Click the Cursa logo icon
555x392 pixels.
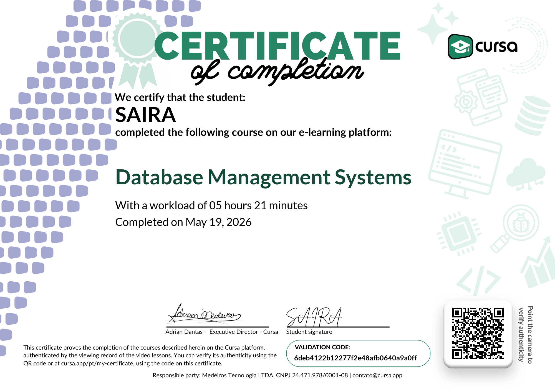[460, 47]
